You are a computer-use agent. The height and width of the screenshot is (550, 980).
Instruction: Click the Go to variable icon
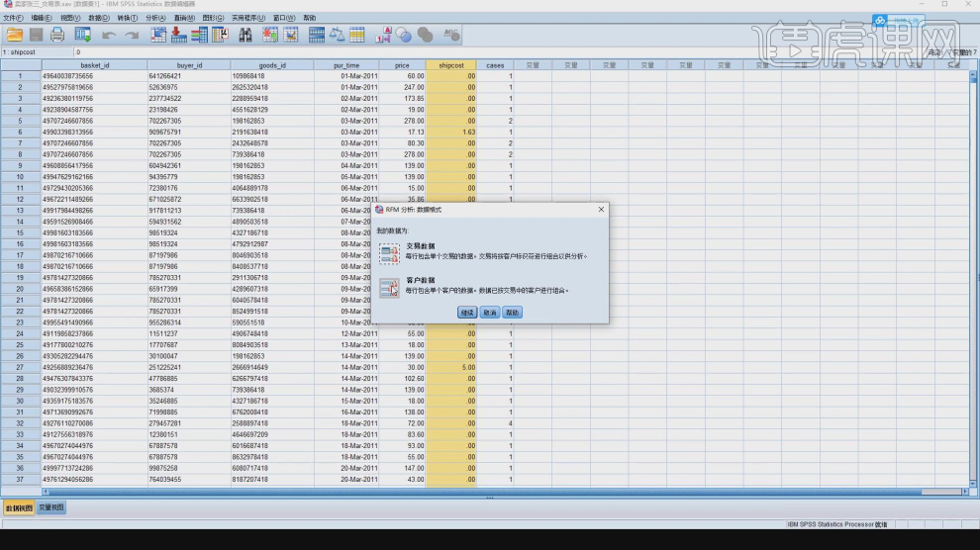(x=179, y=35)
